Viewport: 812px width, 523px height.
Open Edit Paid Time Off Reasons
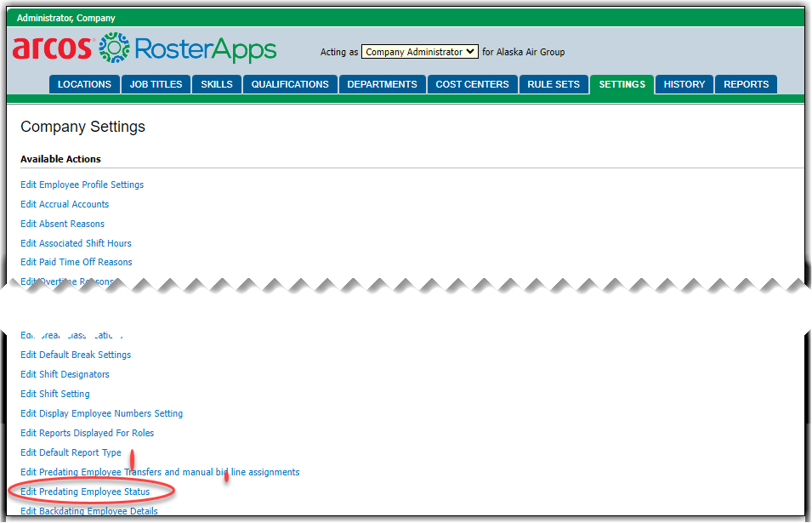click(77, 262)
